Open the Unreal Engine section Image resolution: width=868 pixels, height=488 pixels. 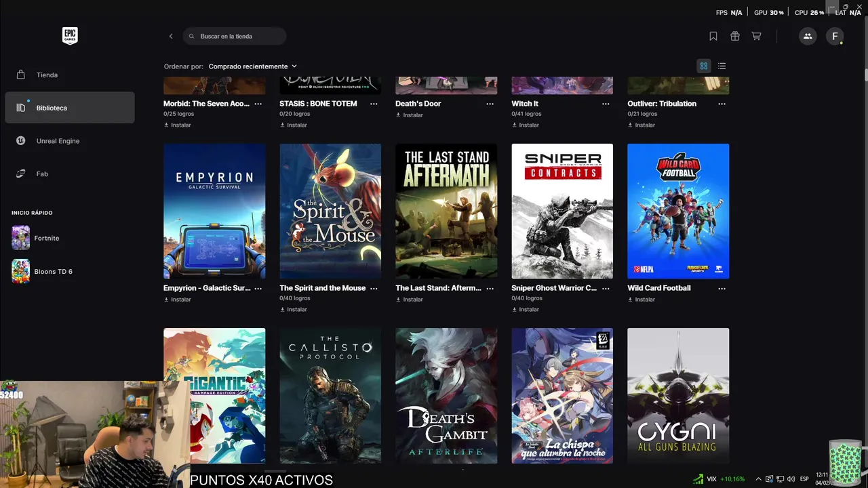(x=70, y=141)
